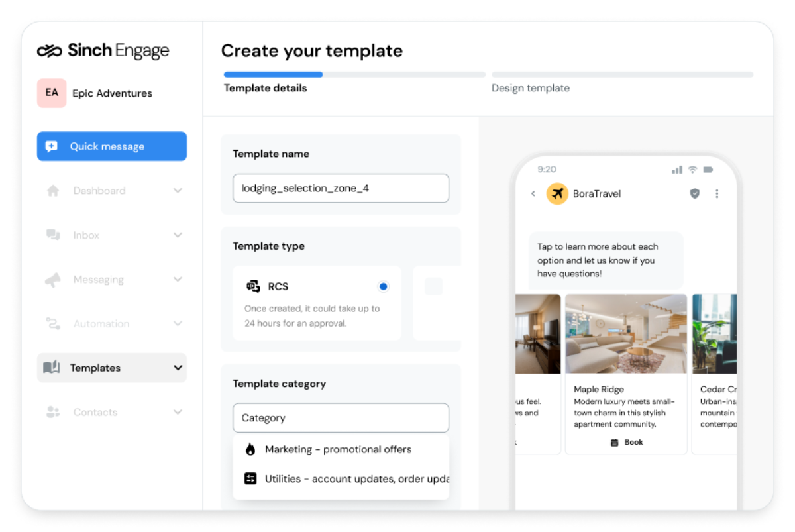The height and width of the screenshot is (532, 795).
Task: Click the Maple Ridge living room thumbnail
Action: (x=626, y=335)
